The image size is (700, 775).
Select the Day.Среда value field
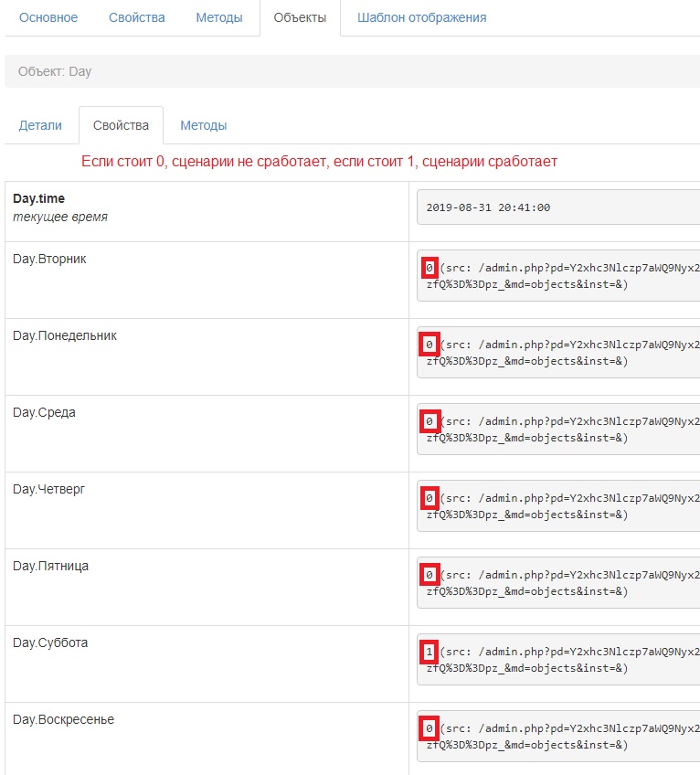click(x=557, y=430)
